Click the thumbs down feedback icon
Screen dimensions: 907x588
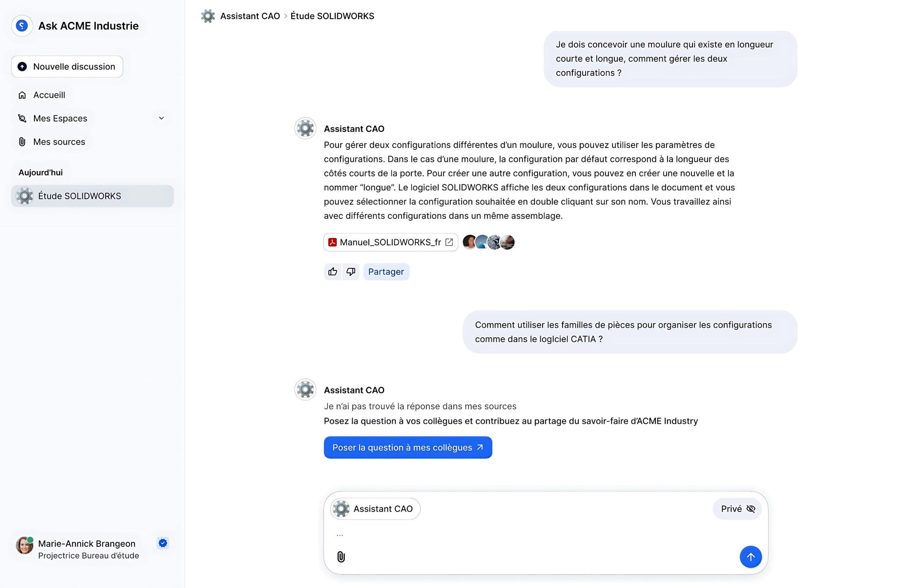tap(351, 272)
